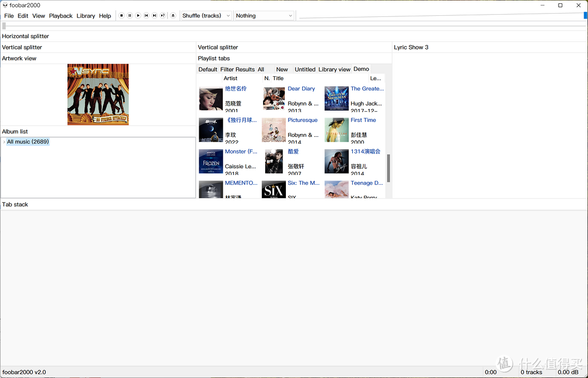The width and height of the screenshot is (588, 378).
Task: Open the File menu
Action: (9, 16)
